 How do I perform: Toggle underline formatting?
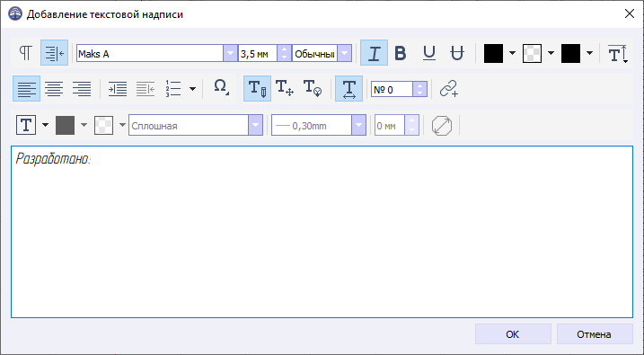(x=429, y=53)
